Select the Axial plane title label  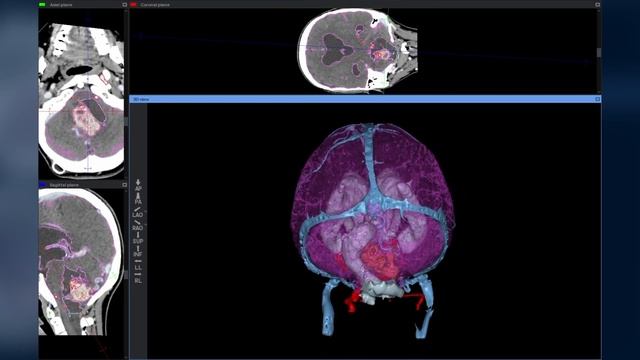(x=61, y=5)
